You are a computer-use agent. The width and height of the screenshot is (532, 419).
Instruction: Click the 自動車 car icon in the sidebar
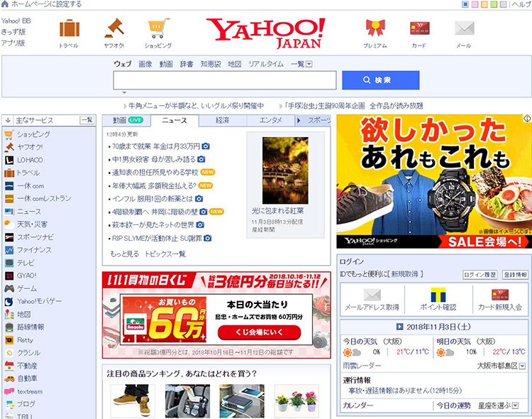coord(9,379)
